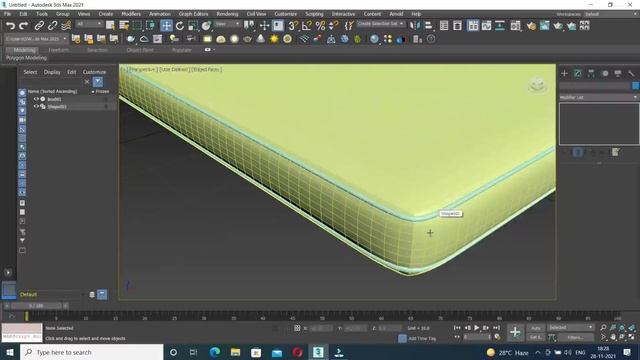Click the Rendered Frame Window icon
Image resolution: width=640 pixels, height=360 pixels.
(544, 26)
